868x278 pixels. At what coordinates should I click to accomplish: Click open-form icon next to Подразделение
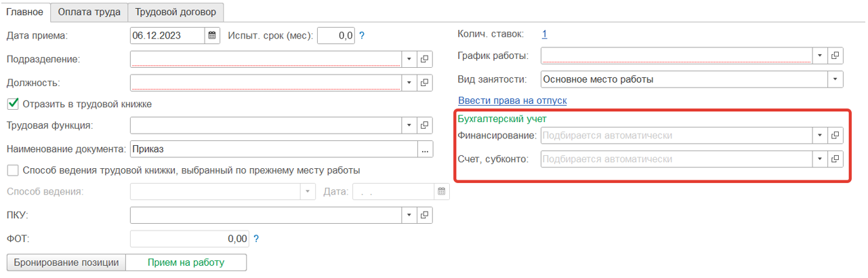click(x=425, y=59)
